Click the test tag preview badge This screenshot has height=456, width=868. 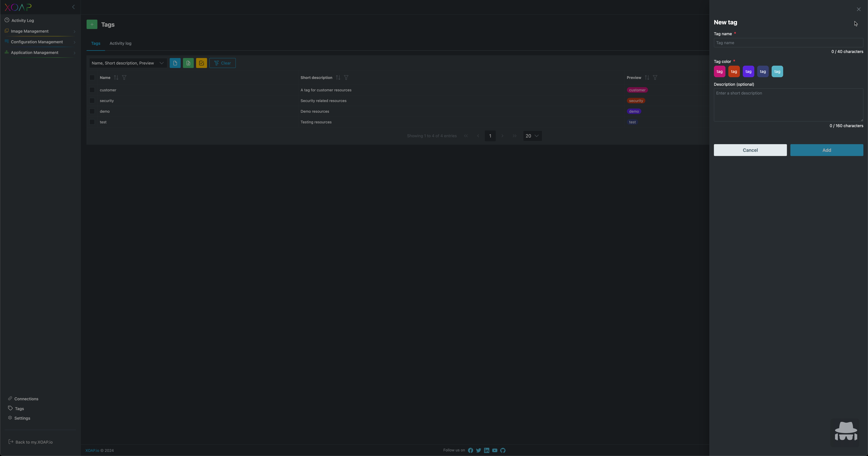pos(633,122)
